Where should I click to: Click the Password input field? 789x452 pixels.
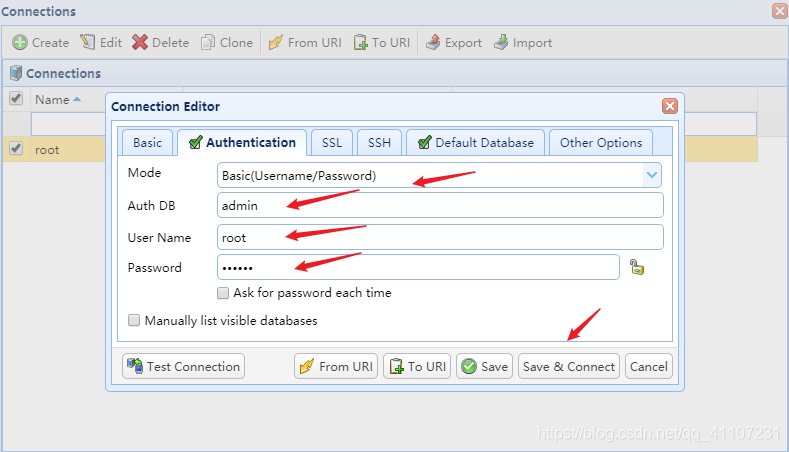coord(418,267)
